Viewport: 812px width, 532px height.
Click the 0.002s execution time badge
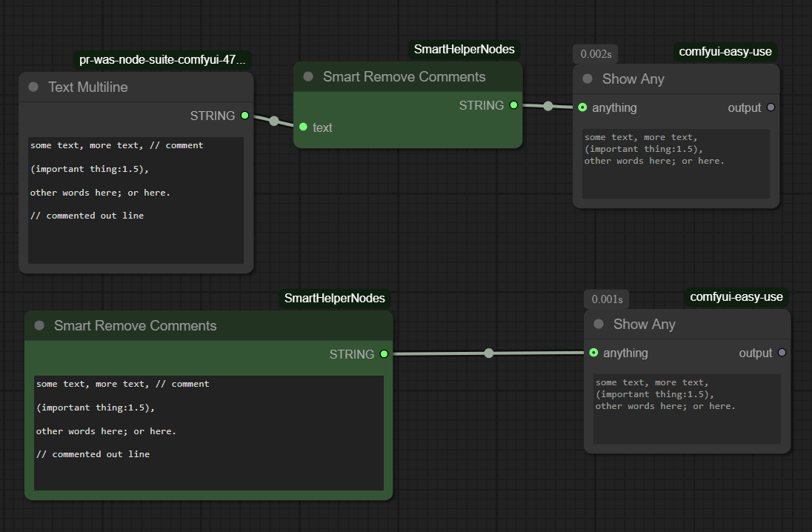(x=596, y=54)
